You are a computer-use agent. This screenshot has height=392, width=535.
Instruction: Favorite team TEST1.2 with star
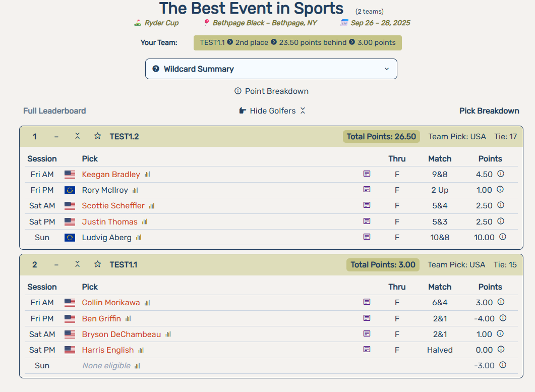98,136
